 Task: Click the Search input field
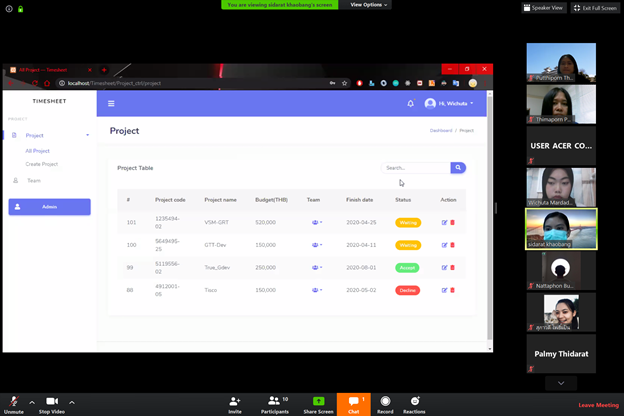click(x=415, y=168)
